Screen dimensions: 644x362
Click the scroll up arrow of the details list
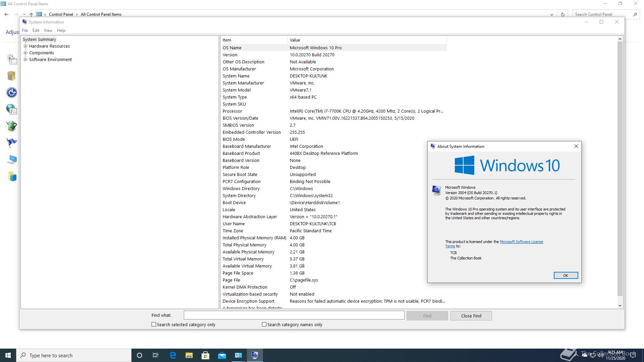[x=620, y=39]
